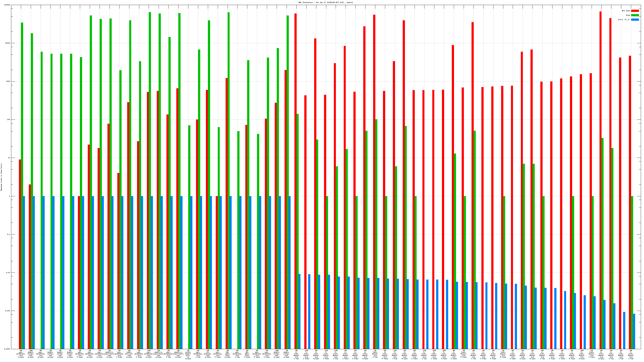Screen dimensions: 644x362
Task: Click the virbl.dnsbl.bit.nl origin axis label
Action: coord(188,355)
